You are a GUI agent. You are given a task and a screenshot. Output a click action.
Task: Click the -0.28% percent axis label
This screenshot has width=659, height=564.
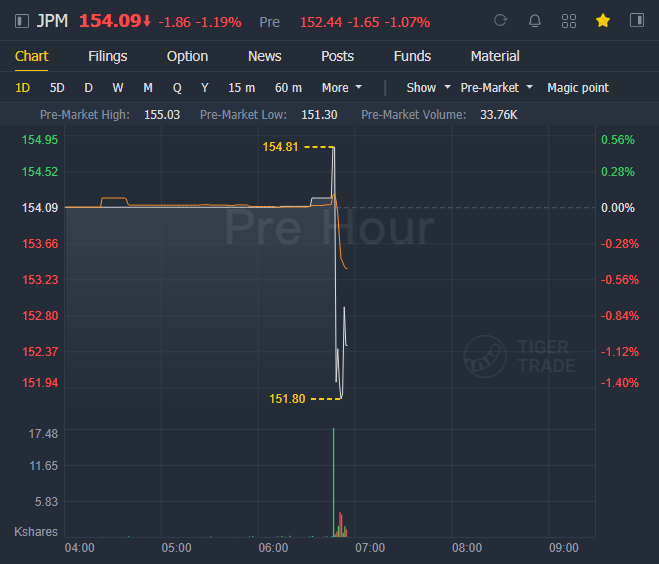click(619, 244)
